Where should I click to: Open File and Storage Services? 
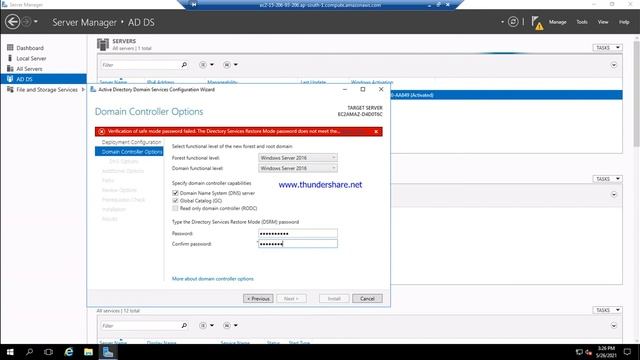47,89
